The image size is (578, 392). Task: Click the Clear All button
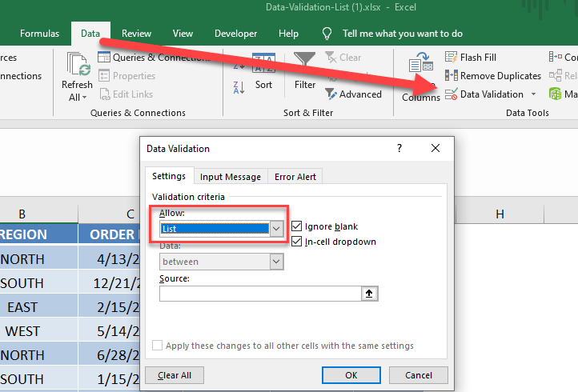click(x=175, y=375)
